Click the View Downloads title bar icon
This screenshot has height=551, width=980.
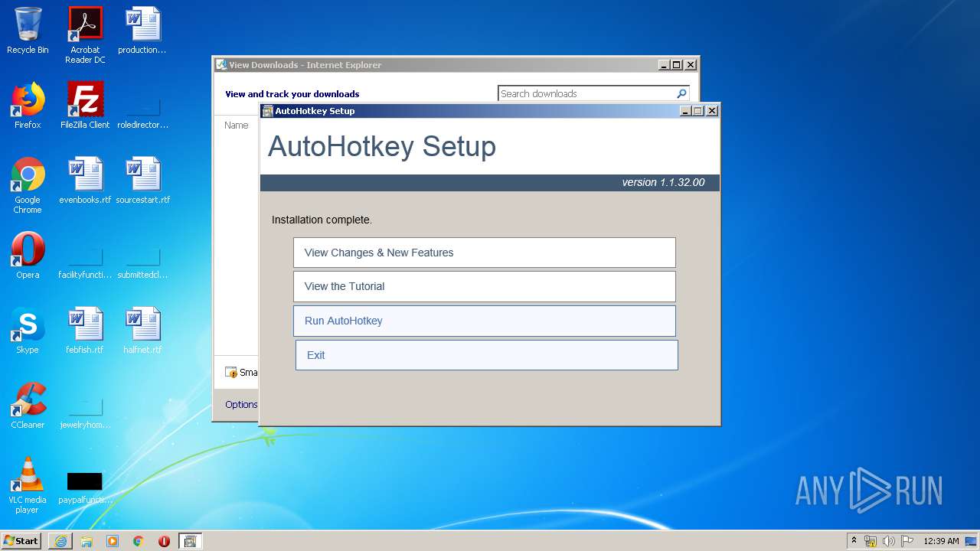pos(221,65)
